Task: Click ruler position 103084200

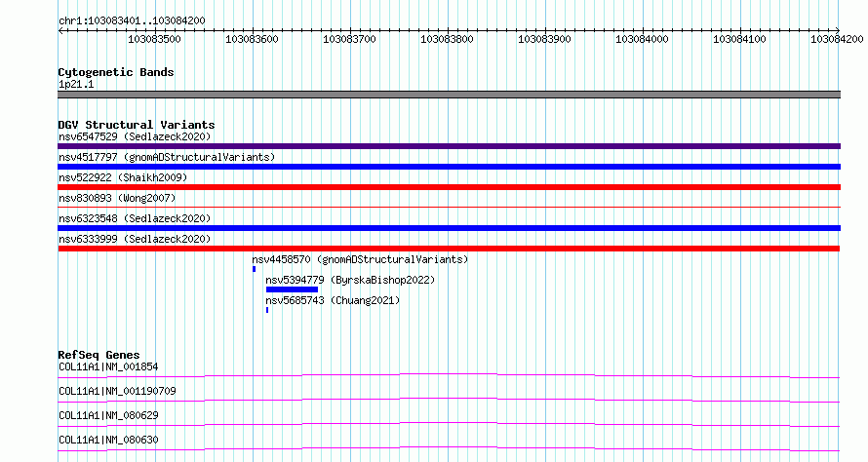Action: 837,39
